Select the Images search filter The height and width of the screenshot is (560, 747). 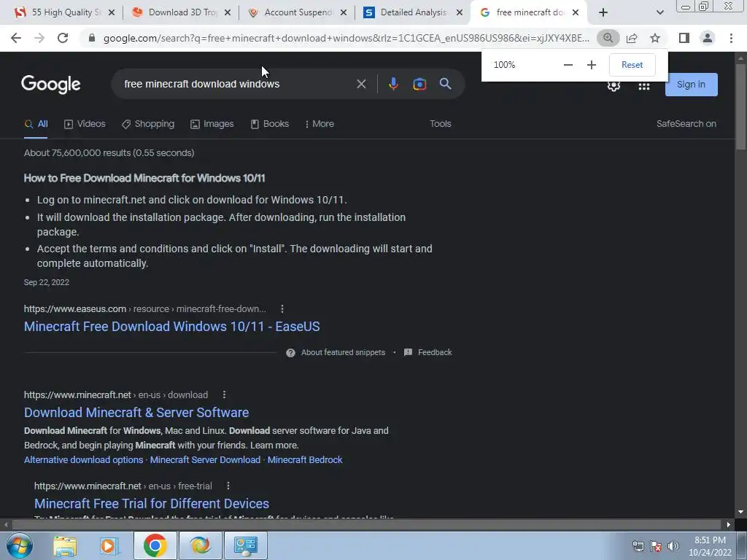click(212, 124)
